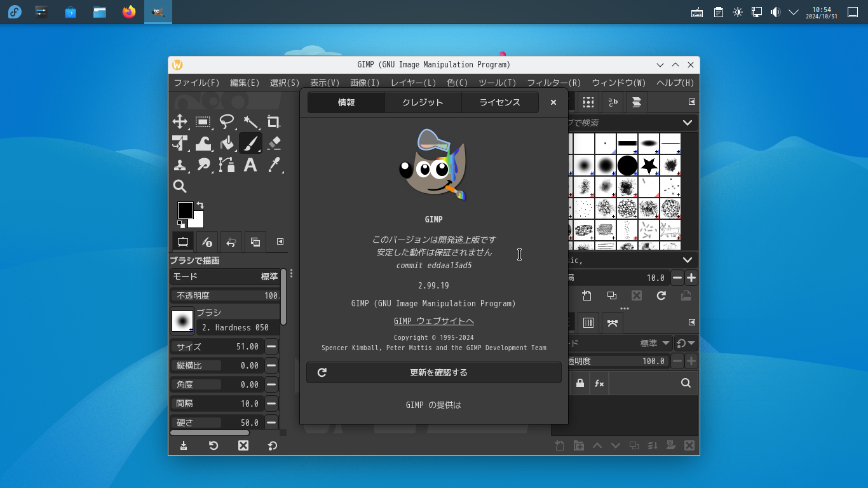Select the Zoom magnifier tool
868x488 pixels.
point(180,186)
